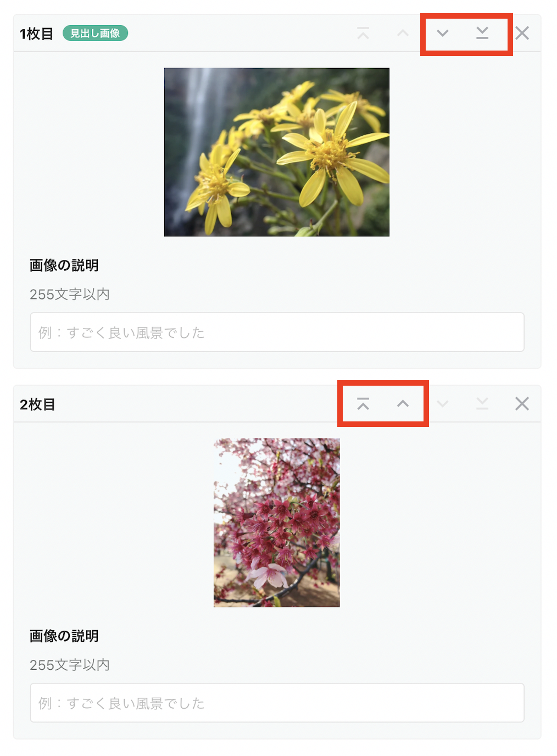Click first 画像の説明 label
This screenshot has height=756, width=557.
point(64,265)
